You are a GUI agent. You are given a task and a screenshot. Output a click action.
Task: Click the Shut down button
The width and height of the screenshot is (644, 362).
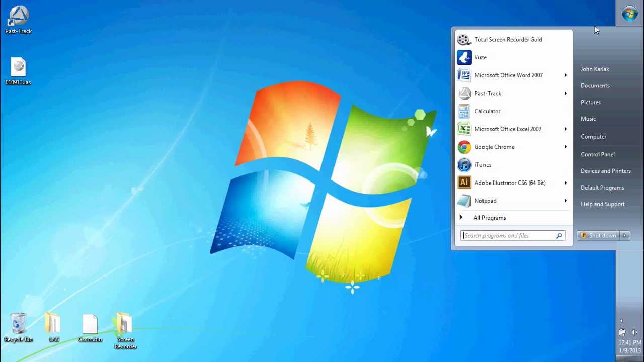tap(599, 236)
